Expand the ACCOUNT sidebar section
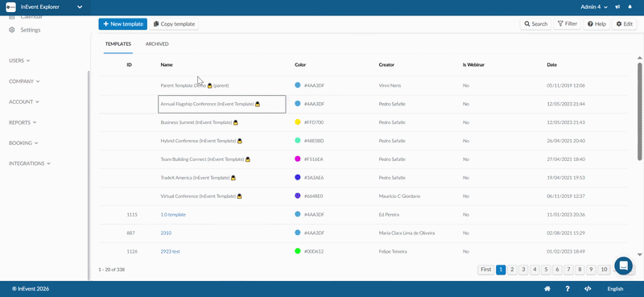Image resolution: width=644 pixels, height=297 pixels. tap(24, 102)
